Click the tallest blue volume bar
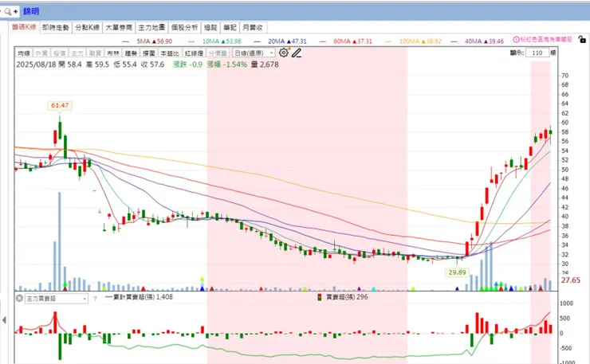 (x=60, y=241)
